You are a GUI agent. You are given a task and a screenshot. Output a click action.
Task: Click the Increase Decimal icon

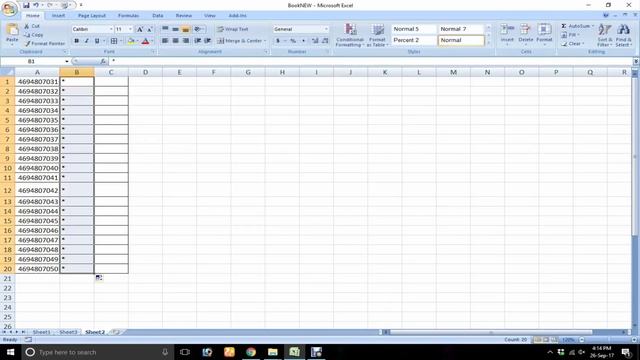click(315, 41)
